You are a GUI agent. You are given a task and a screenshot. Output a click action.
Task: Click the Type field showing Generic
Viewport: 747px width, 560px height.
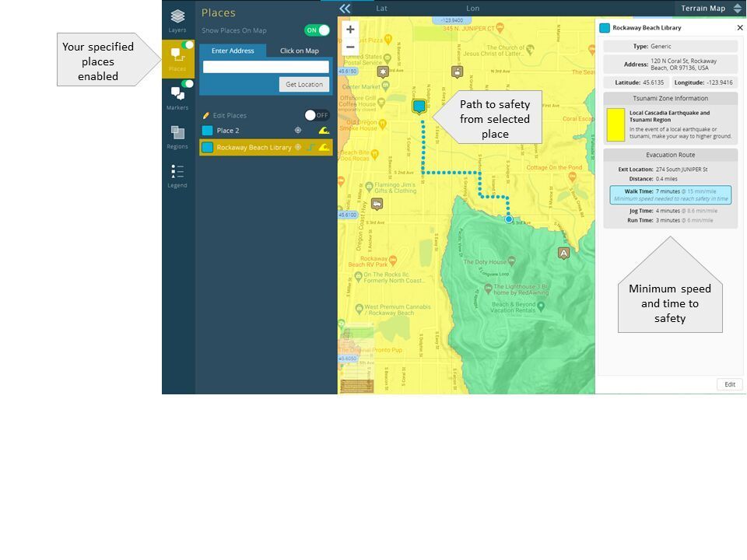(670, 47)
